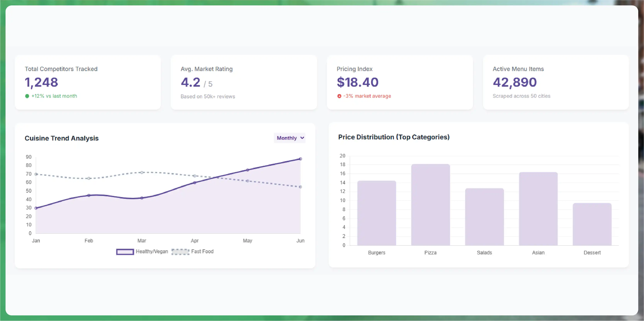Click the red down-trend indicator icon
This screenshot has width=644, height=321.
click(x=339, y=96)
